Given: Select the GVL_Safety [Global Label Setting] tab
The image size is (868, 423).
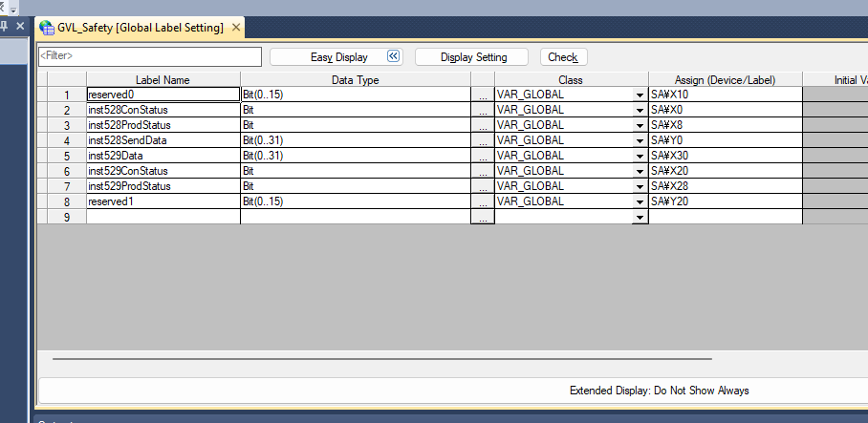Looking at the screenshot, I should pos(141,28).
